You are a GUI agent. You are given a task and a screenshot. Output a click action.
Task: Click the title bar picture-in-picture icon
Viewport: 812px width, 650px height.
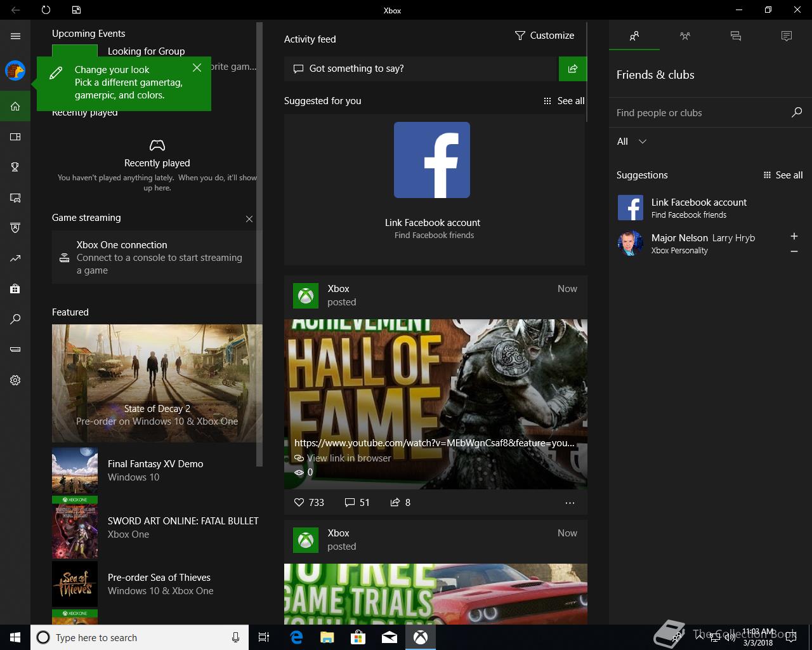[x=76, y=10]
